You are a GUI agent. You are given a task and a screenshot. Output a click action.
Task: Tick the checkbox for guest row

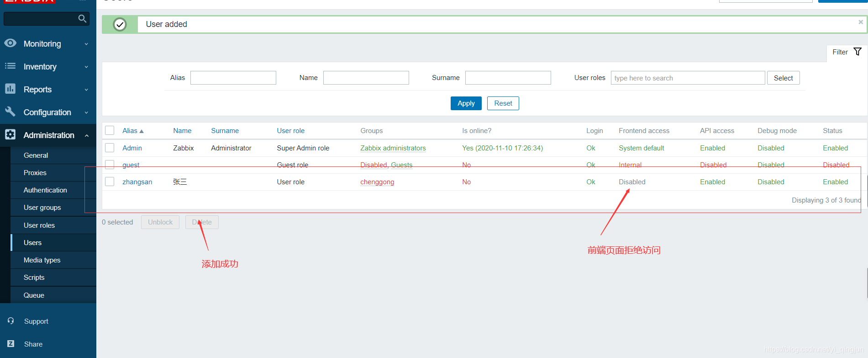[110, 165]
